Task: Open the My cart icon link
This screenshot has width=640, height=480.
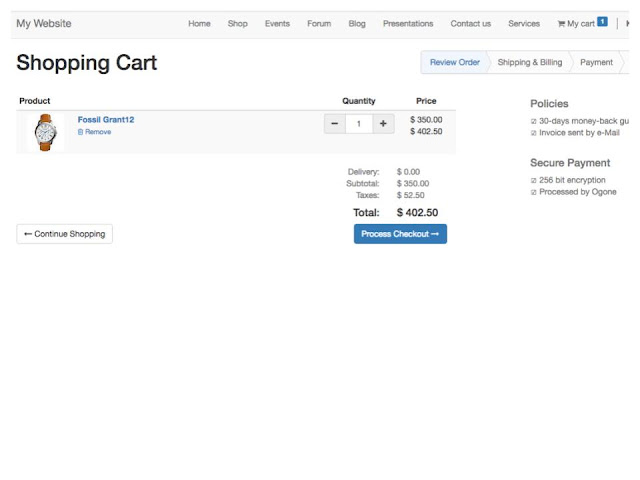Action: tap(582, 23)
